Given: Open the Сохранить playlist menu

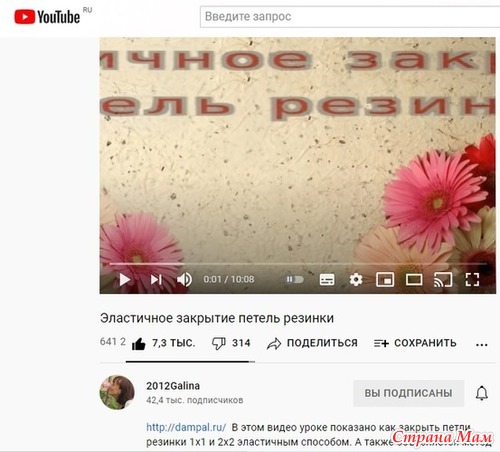Looking at the screenshot, I should [415, 343].
